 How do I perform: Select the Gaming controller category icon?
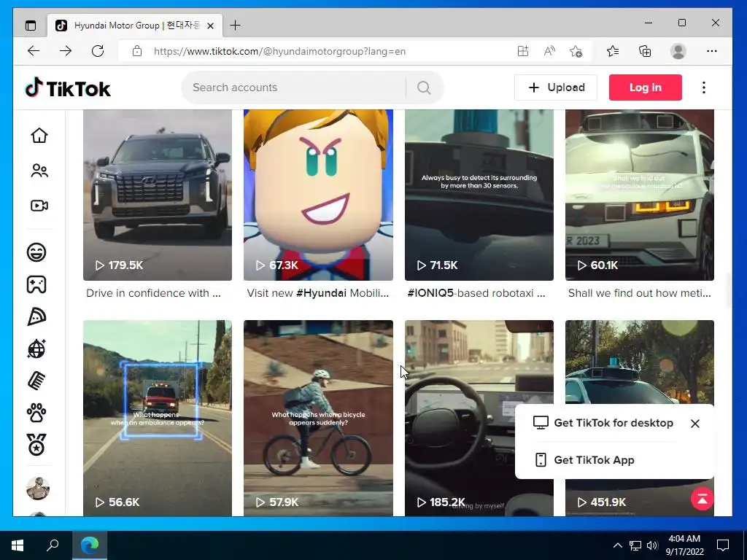(x=36, y=284)
